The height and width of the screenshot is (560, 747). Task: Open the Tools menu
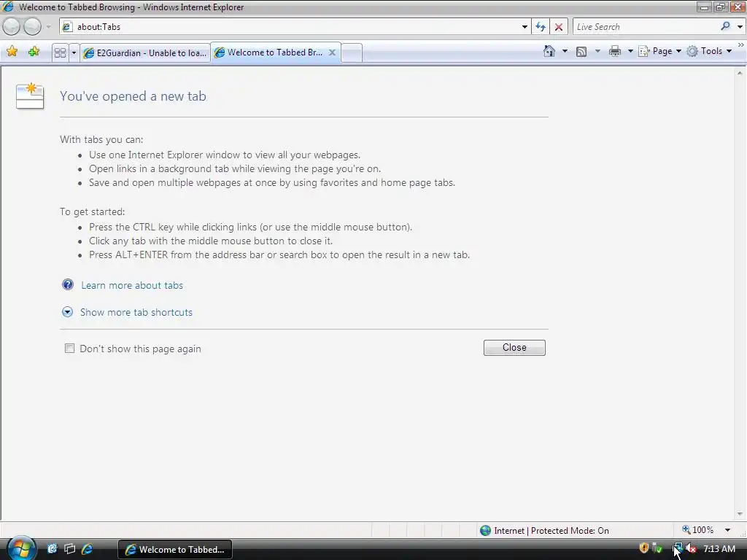709,51
